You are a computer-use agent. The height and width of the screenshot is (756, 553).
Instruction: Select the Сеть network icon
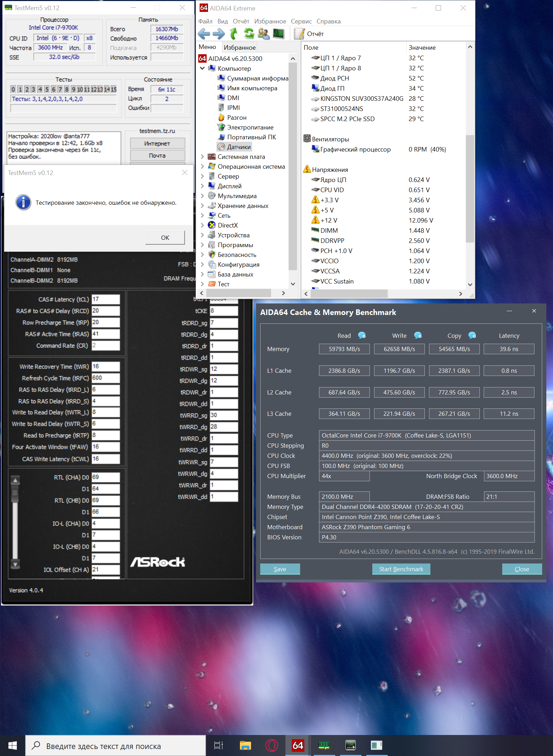[x=212, y=215]
